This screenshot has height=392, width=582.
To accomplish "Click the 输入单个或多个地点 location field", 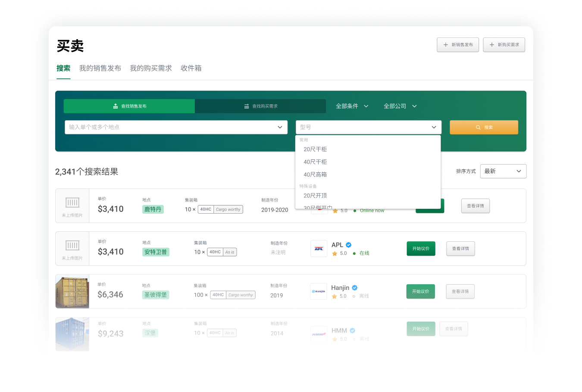I will (x=172, y=127).
